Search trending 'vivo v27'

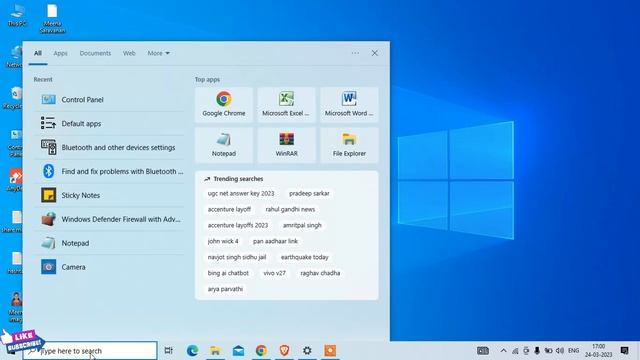click(274, 273)
